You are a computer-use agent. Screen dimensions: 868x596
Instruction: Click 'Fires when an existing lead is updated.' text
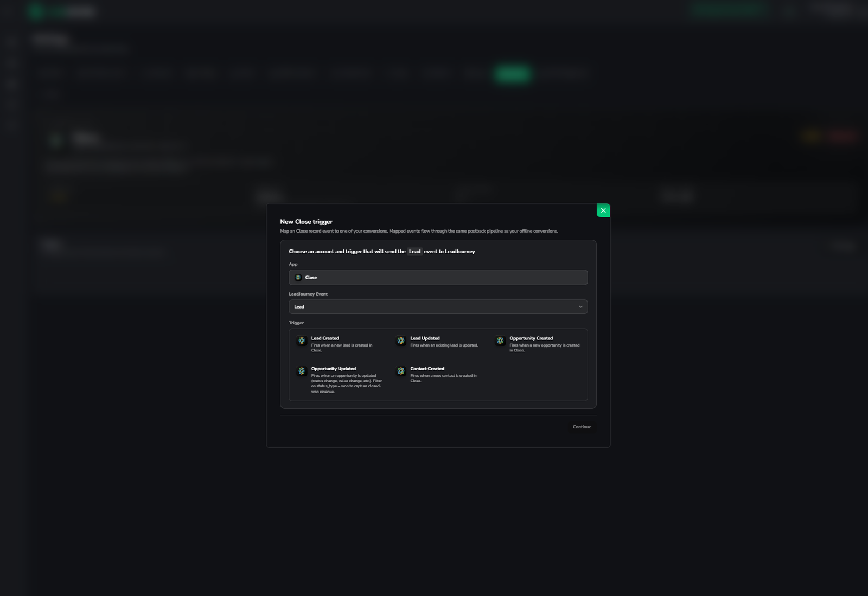[444, 345]
